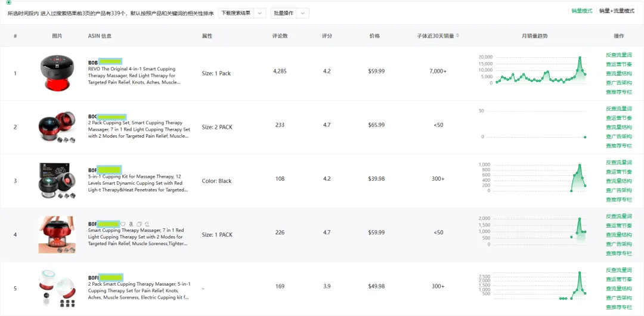Screen dimensions: 644x316
Task: Expand the 批量操作 dropdown arrow
Action: (303, 13)
